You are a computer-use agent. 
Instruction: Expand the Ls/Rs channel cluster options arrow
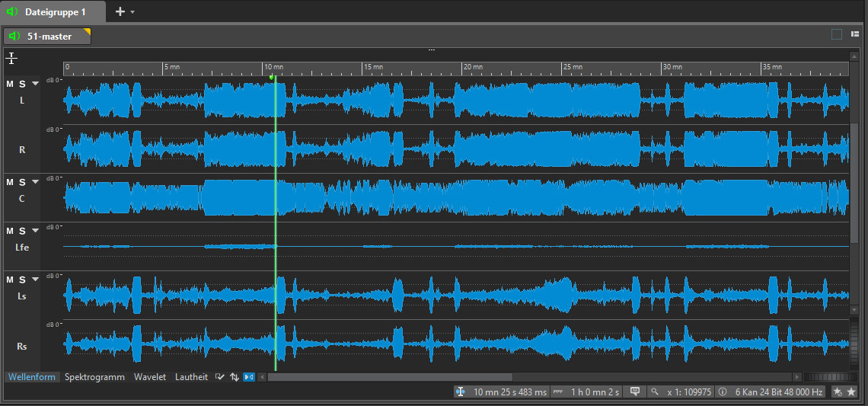[x=35, y=280]
